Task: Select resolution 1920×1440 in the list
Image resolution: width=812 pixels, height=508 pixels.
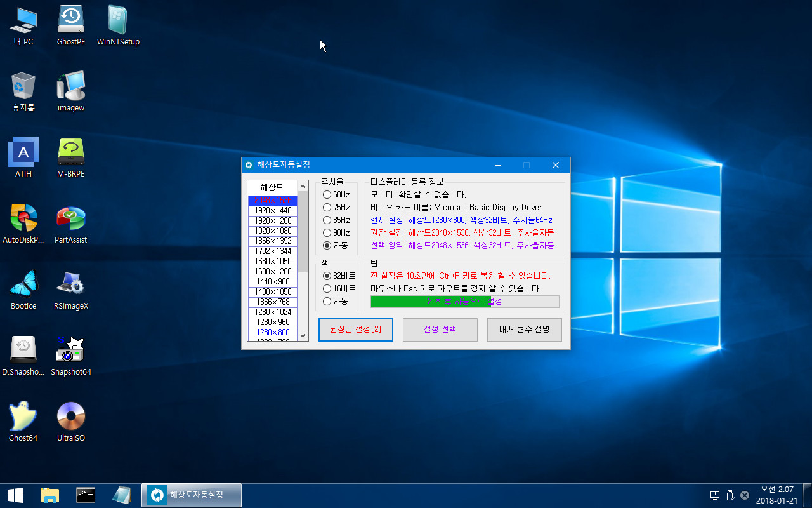Action: coord(273,210)
